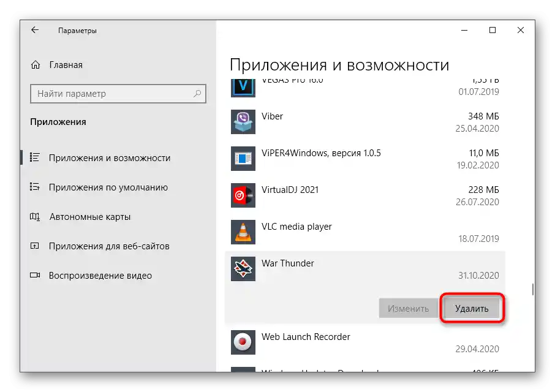Click the VirtualDJ 2021 app icon

tap(243, 195)
